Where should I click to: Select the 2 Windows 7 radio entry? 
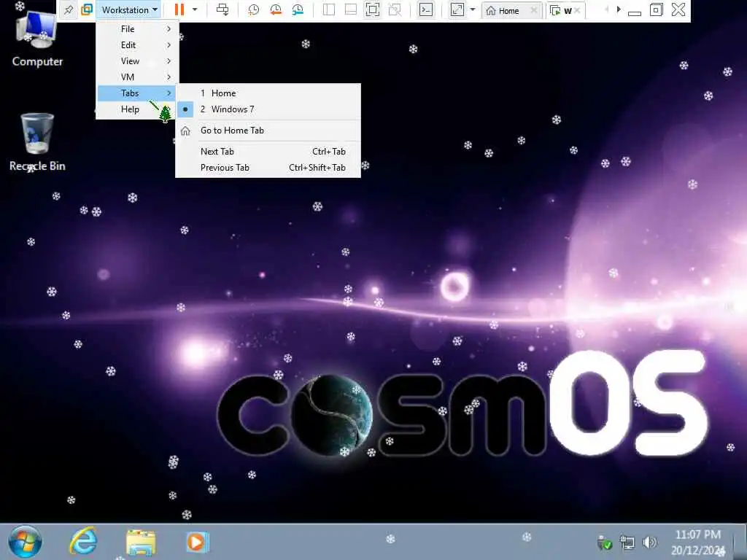coord(268,109)
